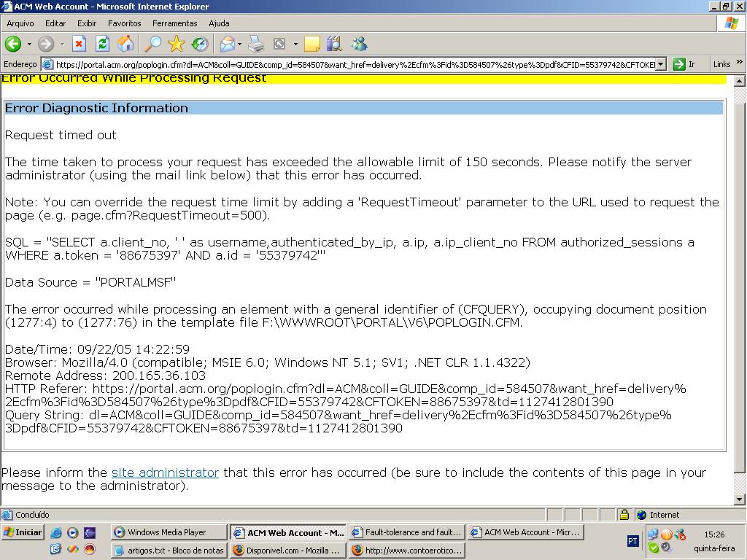Click the grey Forward arrow button
Image resolution: width=747 pixels, height=560 pixels.
click(46, 44)
